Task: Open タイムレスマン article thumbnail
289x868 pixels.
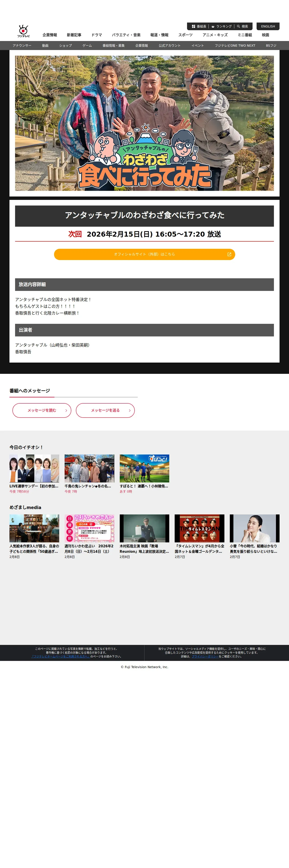Action: pos(199,528)
